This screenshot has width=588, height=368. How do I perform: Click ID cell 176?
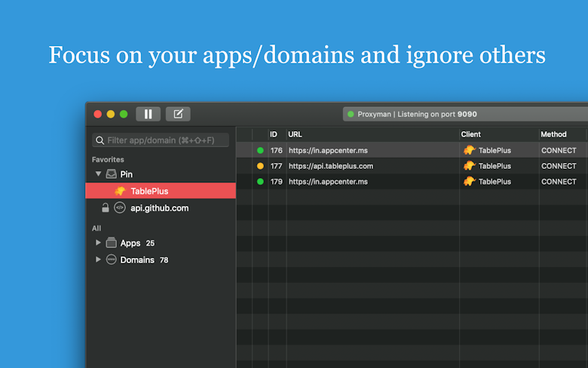click(x=277, y=150)
